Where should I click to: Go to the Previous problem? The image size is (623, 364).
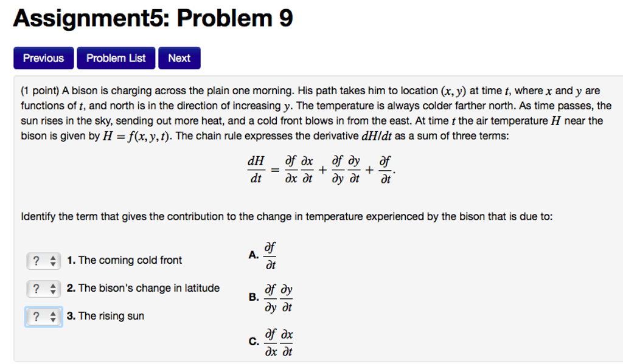43,58
